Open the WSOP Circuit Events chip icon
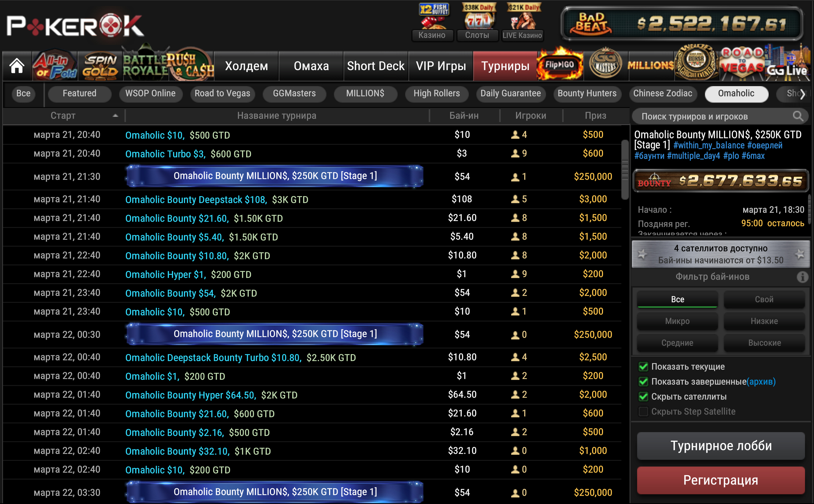This screenshot has height=504, width=814. click(x=697, y=63)
